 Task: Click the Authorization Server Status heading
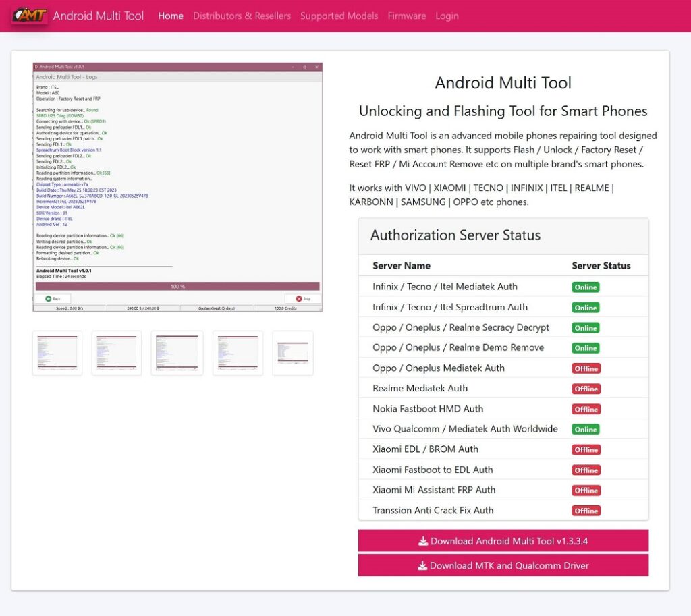455,235
